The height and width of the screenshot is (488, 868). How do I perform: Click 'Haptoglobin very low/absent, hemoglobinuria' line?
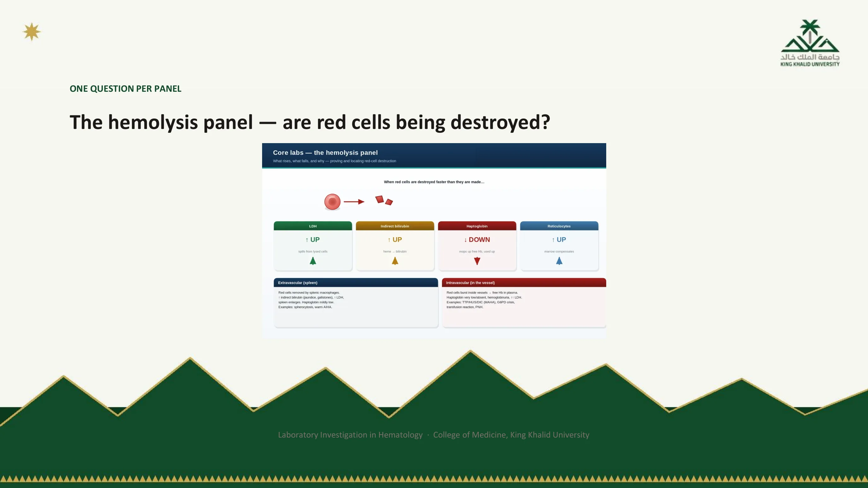pos(484,297)
